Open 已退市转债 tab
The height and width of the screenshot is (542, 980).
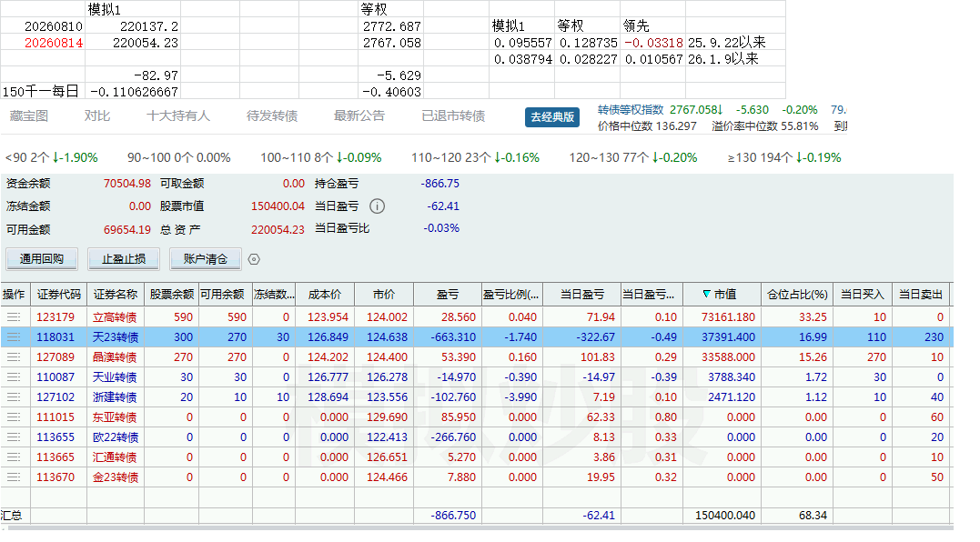(453, 116)
